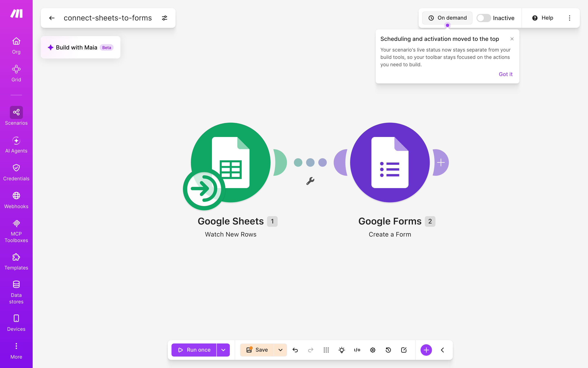This screenshot has width=588, height=368.
Task: Open the Google Sheets Watch New Rows module
Action: coord(231,162)
